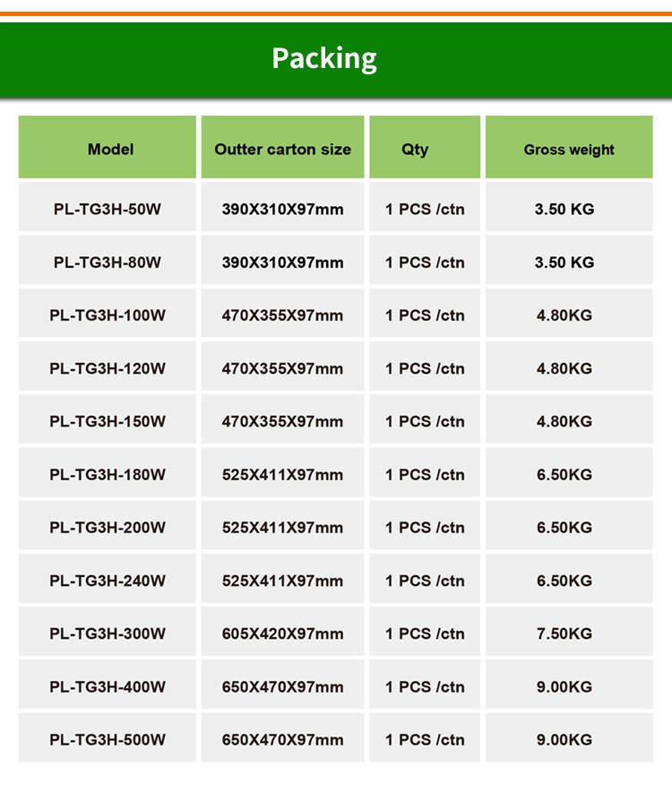Screen dimensions: 672x792
Task: Click the PL-TG3H-120W model cell
Action: 108,366
